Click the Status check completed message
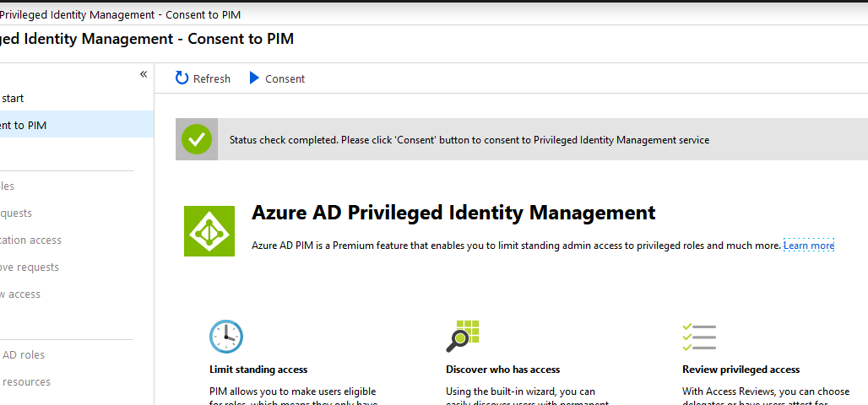Screen dimensions: 868x405 coord(469,140)
